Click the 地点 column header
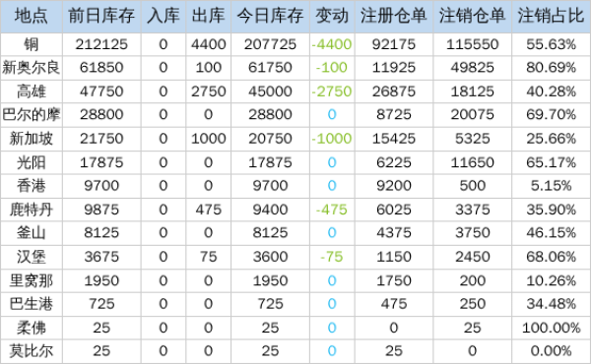 click(32, 16)
